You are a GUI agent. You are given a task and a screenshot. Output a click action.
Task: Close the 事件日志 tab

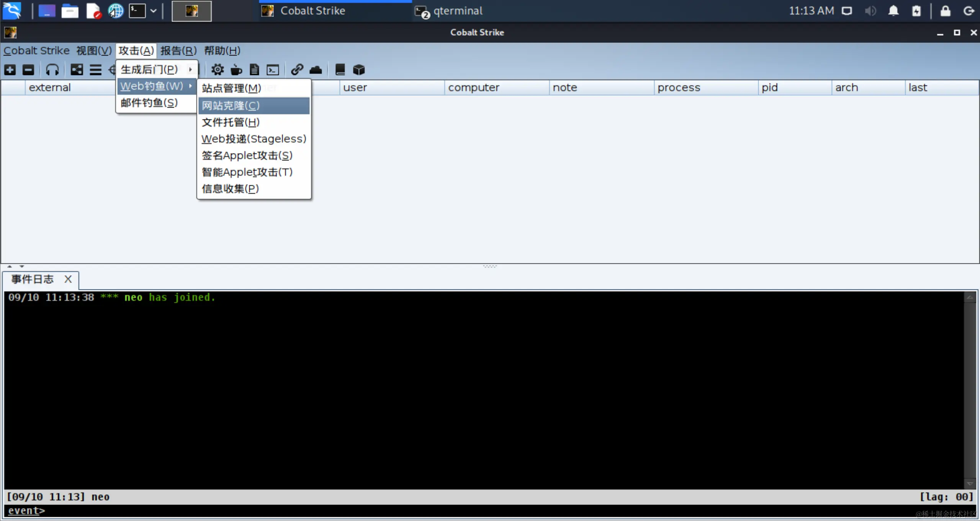68,279
